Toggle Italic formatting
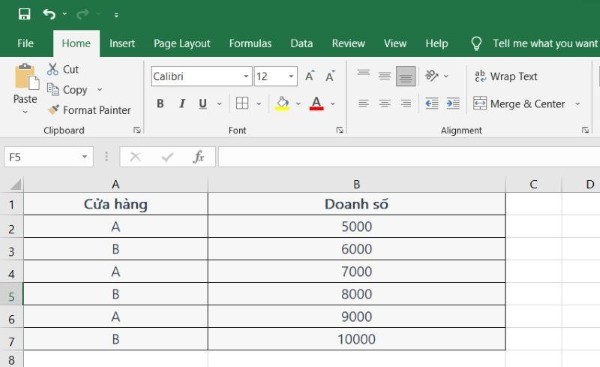600x367 pixels. pos(182,104)
